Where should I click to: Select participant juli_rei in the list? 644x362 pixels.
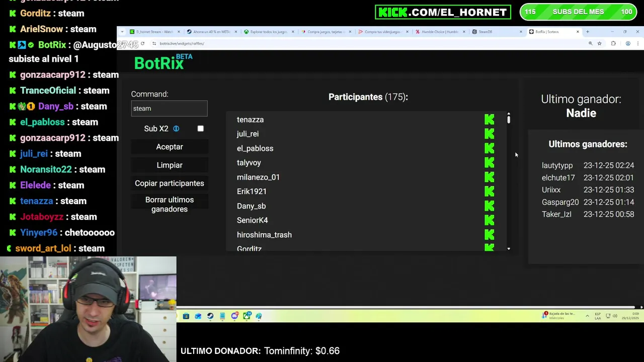(248, 134)
